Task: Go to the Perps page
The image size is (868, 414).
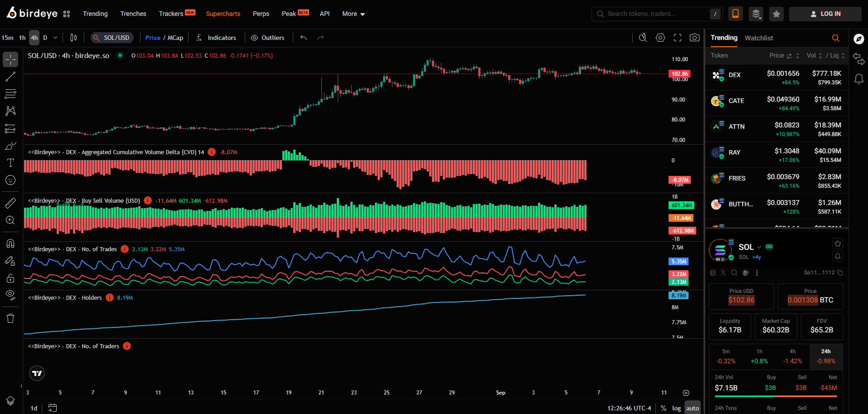Action: pyautogui.click(x=261, y=14)
